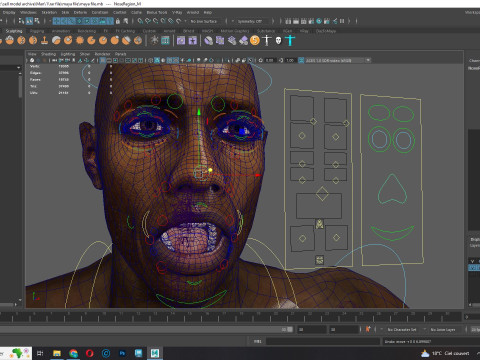Click the current frame field right of timeline
Viewport: 480px width, 360px height.
[x=471, y=317]
